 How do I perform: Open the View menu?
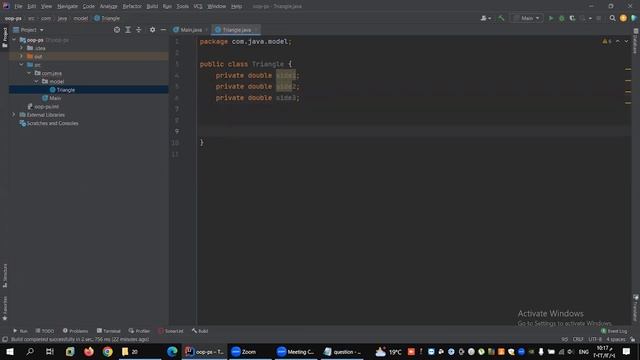click(x=46, y=6)
